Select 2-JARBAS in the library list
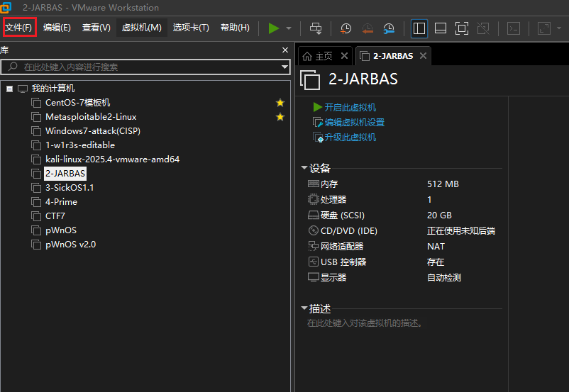The height and width of the screenshot is (392, 569). tap(65, 174)
